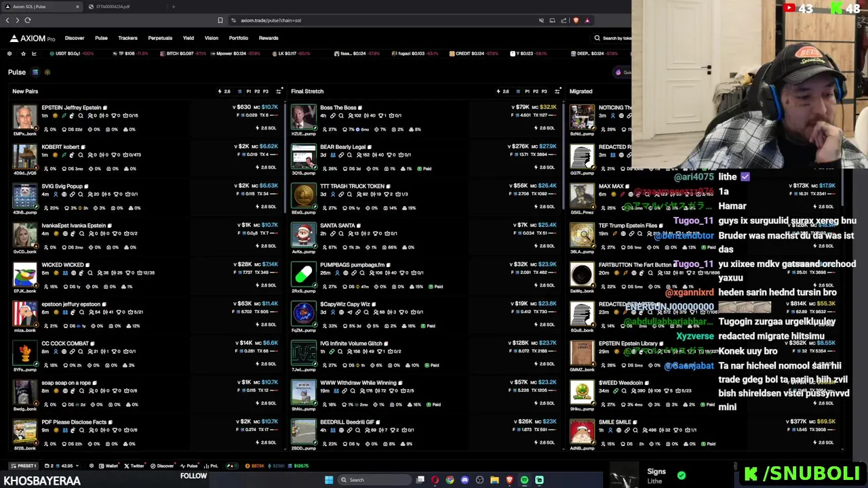Select BNB chain icon next to Pulse

(47, 72)
